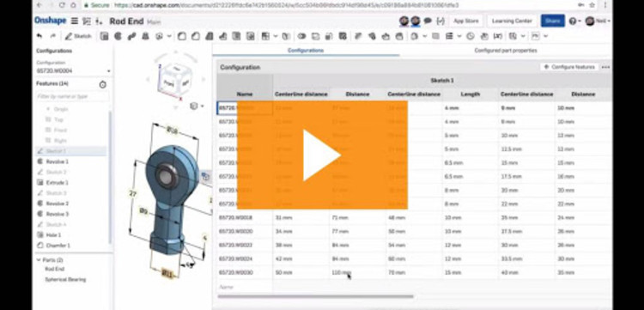Open the App Store
The height and width of the screenshot is (310, 644).
point(465,21)
